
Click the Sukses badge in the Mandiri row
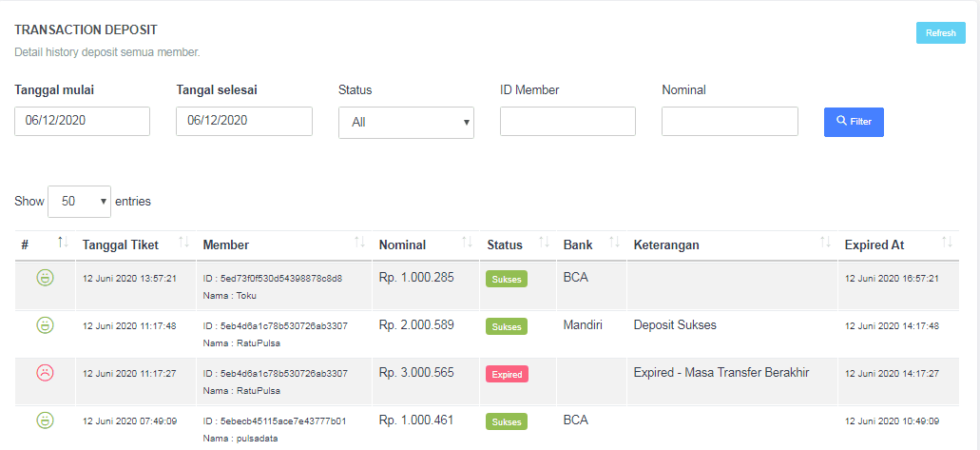(507, 326)
